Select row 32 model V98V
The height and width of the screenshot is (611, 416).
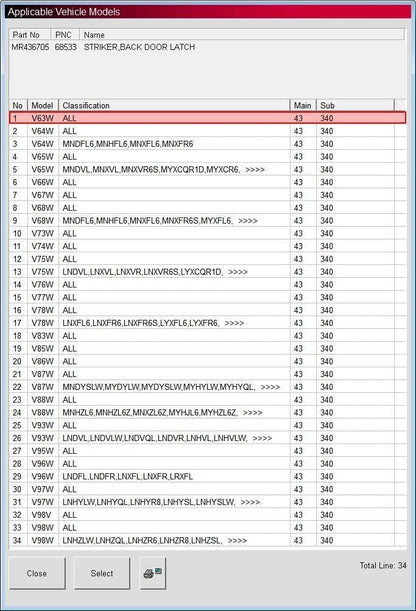pyautogui.click(x=41, y=515)
